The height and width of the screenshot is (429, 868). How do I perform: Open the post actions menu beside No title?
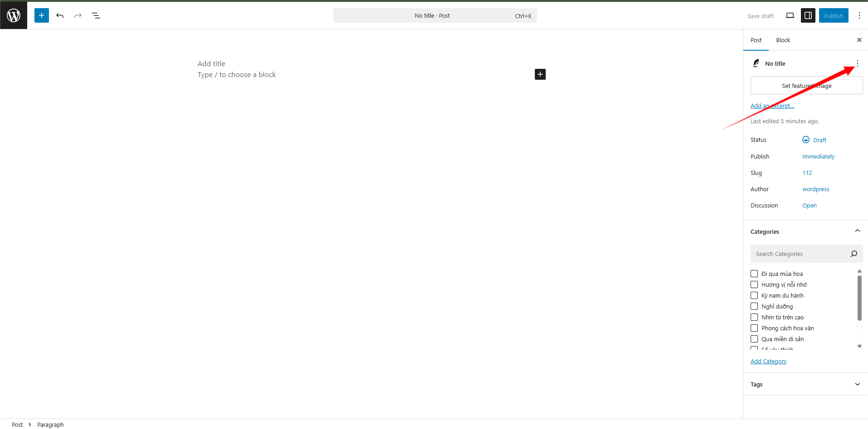click(857, 63)
